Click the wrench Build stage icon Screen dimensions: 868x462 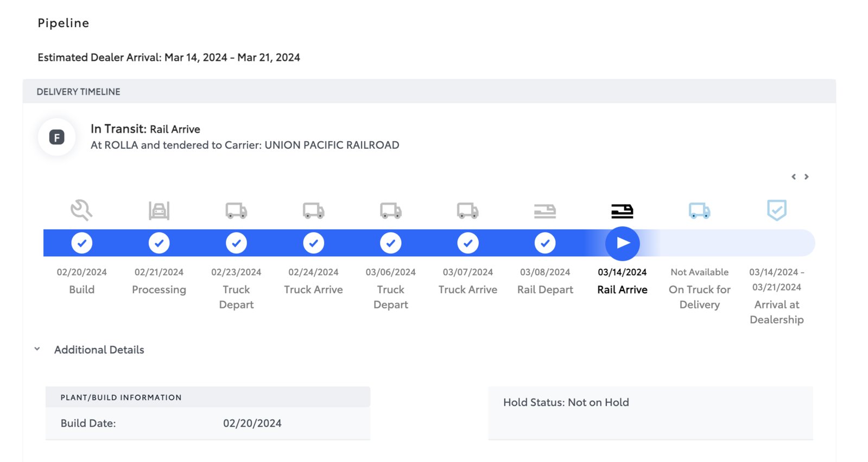click(x=81, y=210)
